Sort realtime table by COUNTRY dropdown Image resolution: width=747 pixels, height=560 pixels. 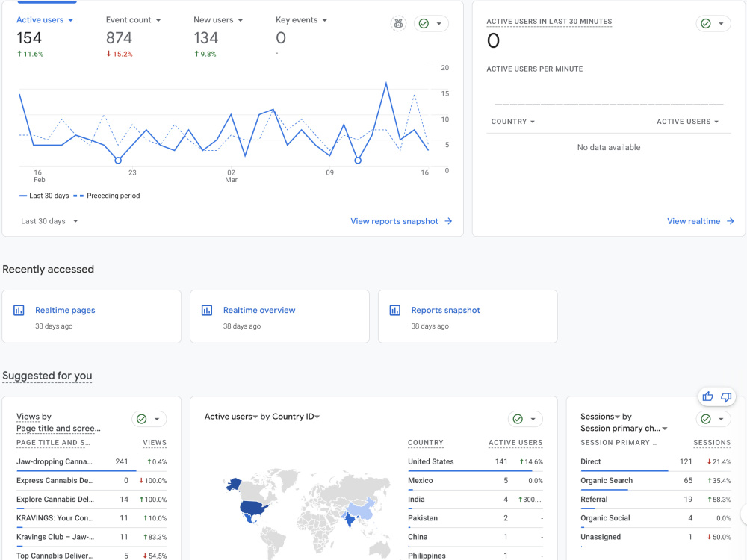tap(512, 122)
